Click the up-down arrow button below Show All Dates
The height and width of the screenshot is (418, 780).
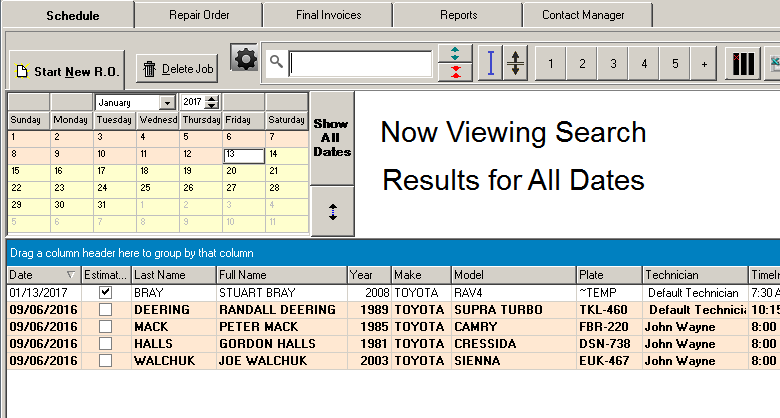coord(332,212)
